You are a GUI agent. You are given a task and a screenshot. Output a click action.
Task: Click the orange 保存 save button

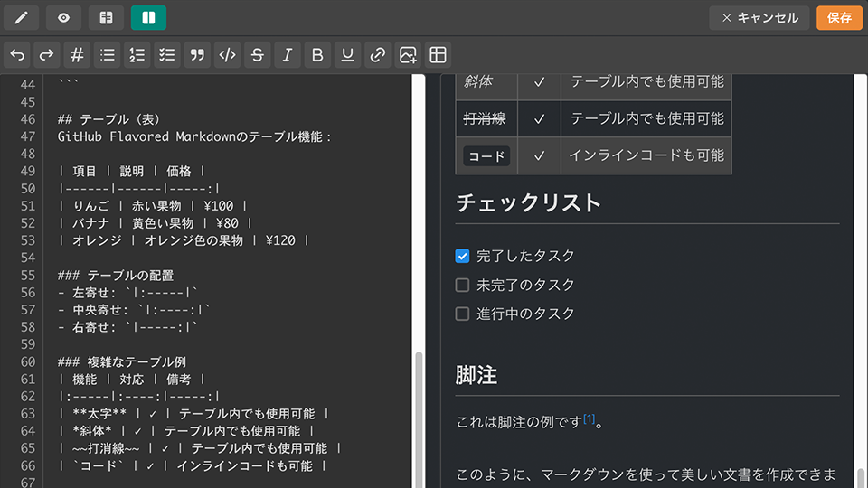[839, 18]
